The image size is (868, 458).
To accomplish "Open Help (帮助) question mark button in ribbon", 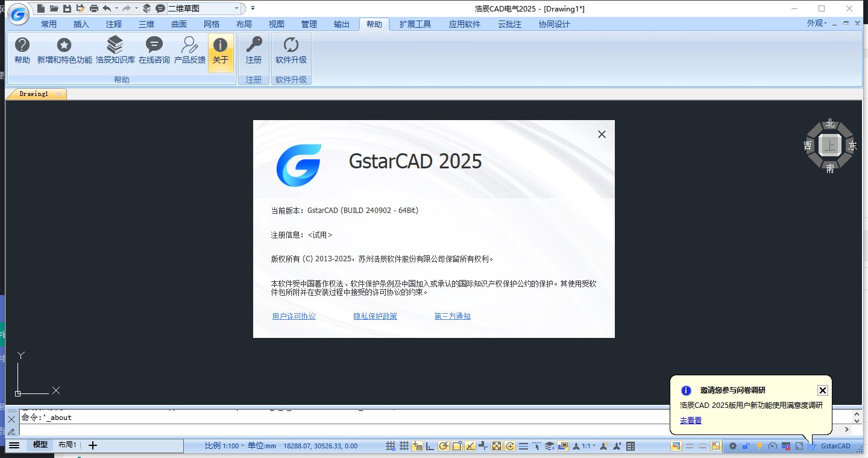I will tap(22, 51).
